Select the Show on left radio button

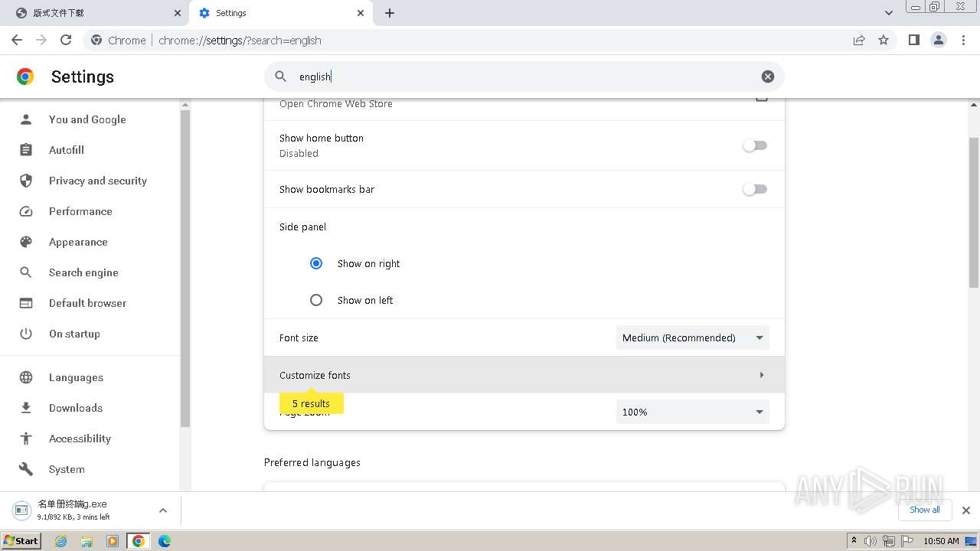coord(316,301)
